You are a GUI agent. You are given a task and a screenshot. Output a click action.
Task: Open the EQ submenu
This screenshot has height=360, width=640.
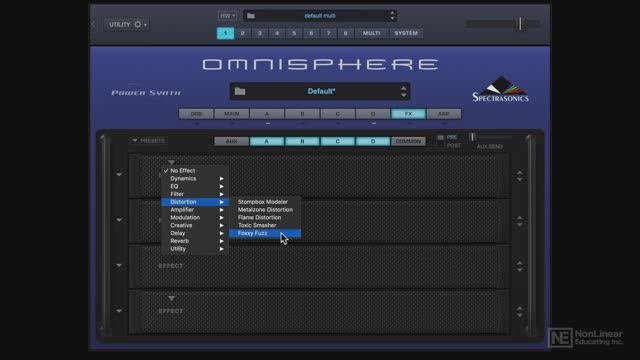click(x=195, y=186)
